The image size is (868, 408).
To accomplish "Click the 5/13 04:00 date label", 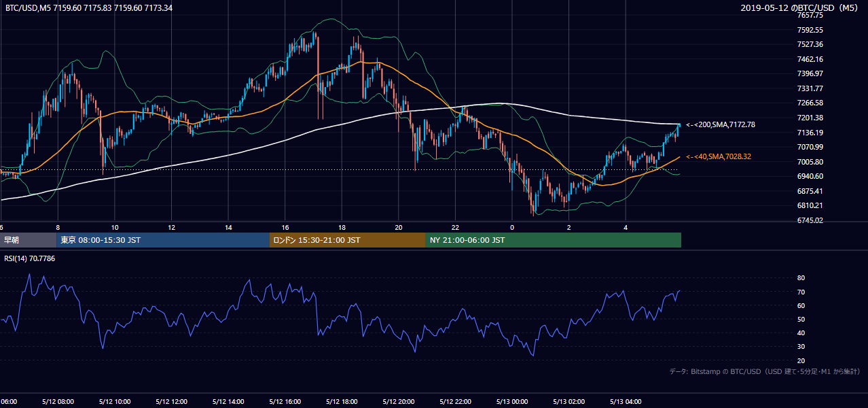I will 627,401.
